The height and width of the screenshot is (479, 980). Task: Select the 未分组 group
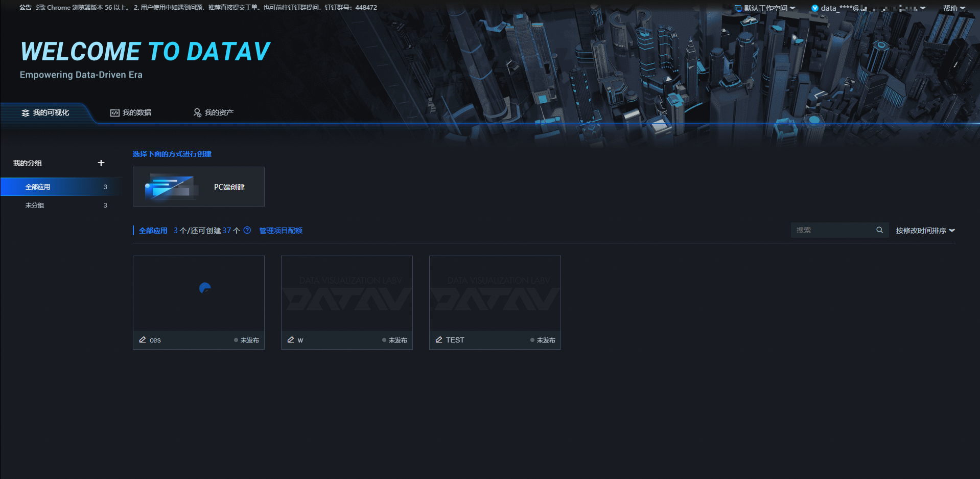(61, 205)
